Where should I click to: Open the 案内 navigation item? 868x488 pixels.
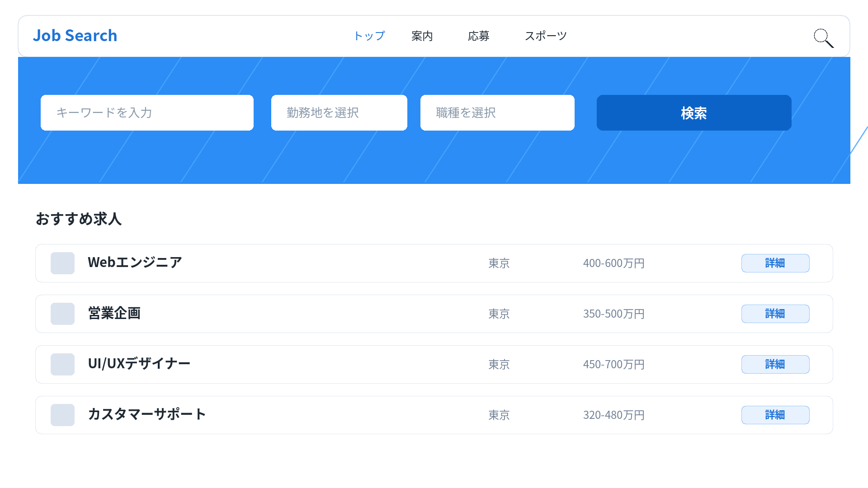click(x=422, y=36)
